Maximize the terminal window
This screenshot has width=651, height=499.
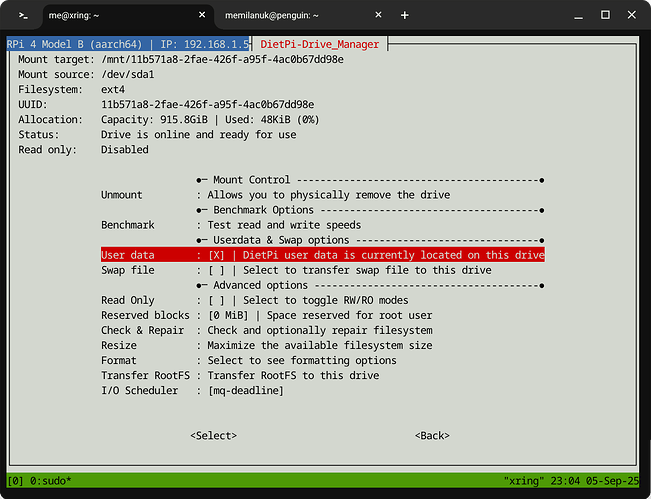point(605,15)
